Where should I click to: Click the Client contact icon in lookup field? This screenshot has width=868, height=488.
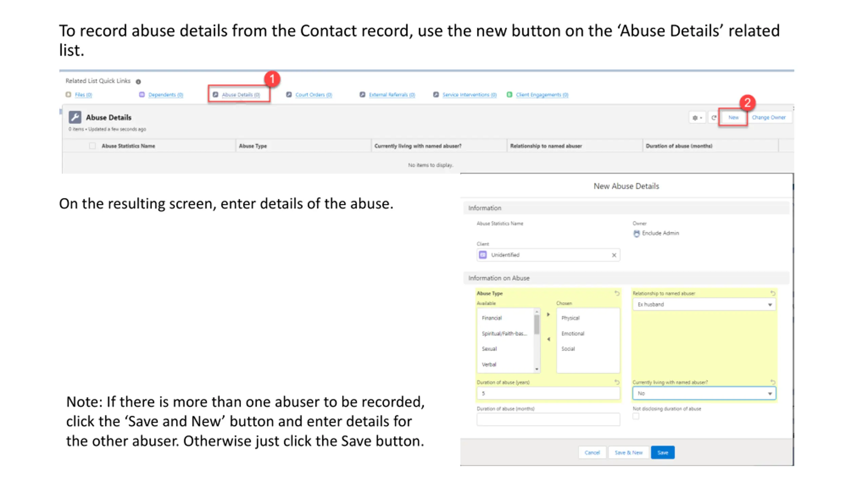[483, 255]
